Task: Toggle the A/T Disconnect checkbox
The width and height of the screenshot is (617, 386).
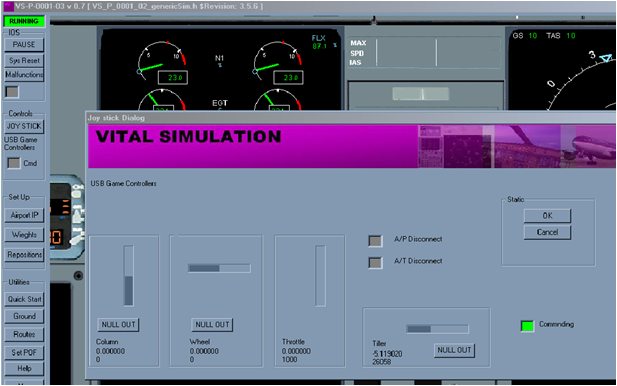Action: click(375, 262)
